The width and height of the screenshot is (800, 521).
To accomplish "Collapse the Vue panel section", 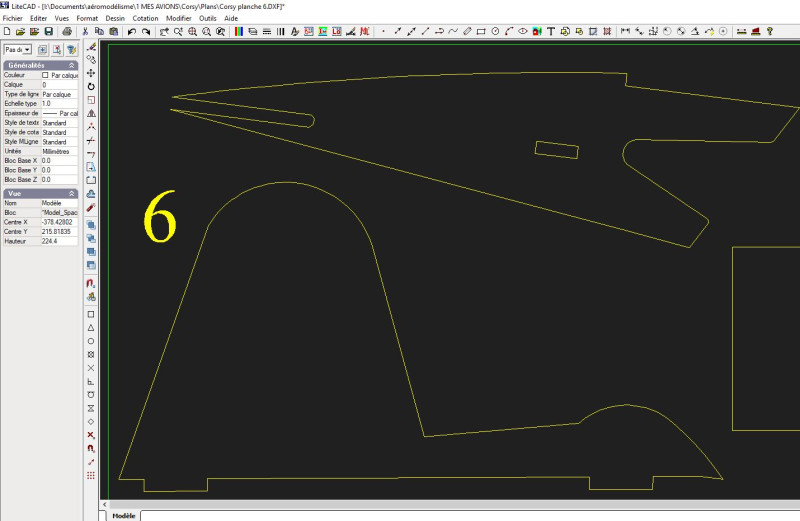I will (x=72, y=193).
